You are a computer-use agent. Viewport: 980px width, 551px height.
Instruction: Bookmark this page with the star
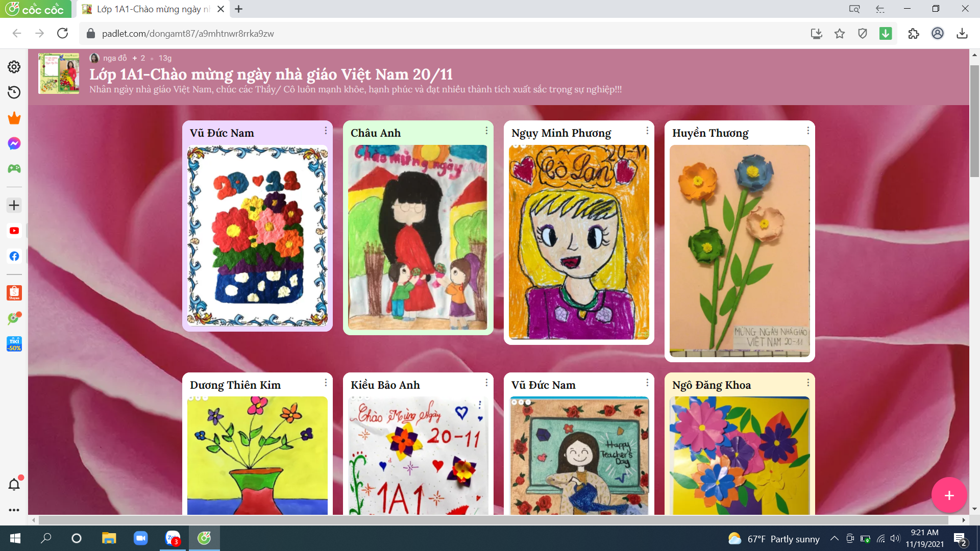[840, 34]
